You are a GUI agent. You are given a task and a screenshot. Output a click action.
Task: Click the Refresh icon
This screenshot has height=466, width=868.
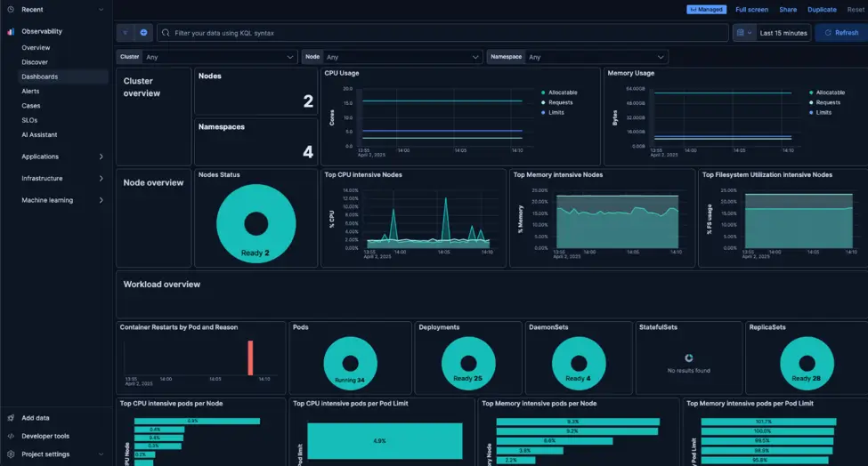click(828, 33)
